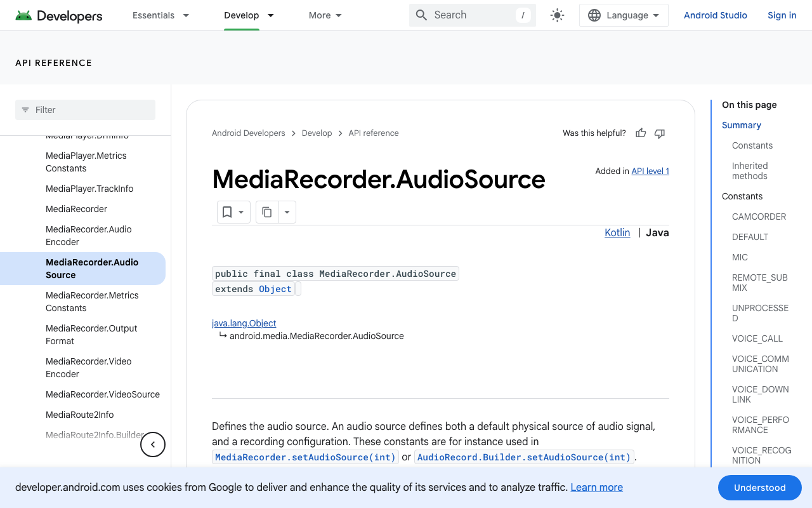The height and width of the screenshot is (508, 812).
Task: Select MediaRecorder in sidebar
Action: pyautogui.click(x=76, y=209)
